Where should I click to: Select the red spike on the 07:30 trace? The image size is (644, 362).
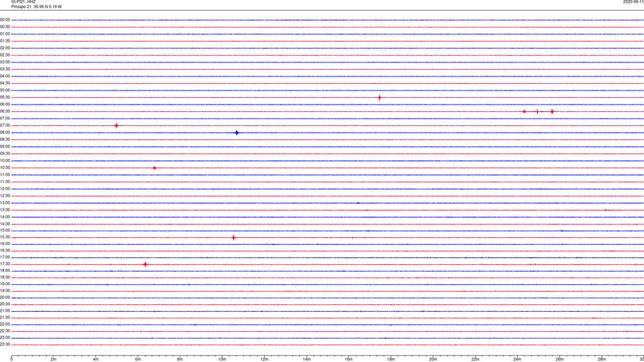(117, 125)
